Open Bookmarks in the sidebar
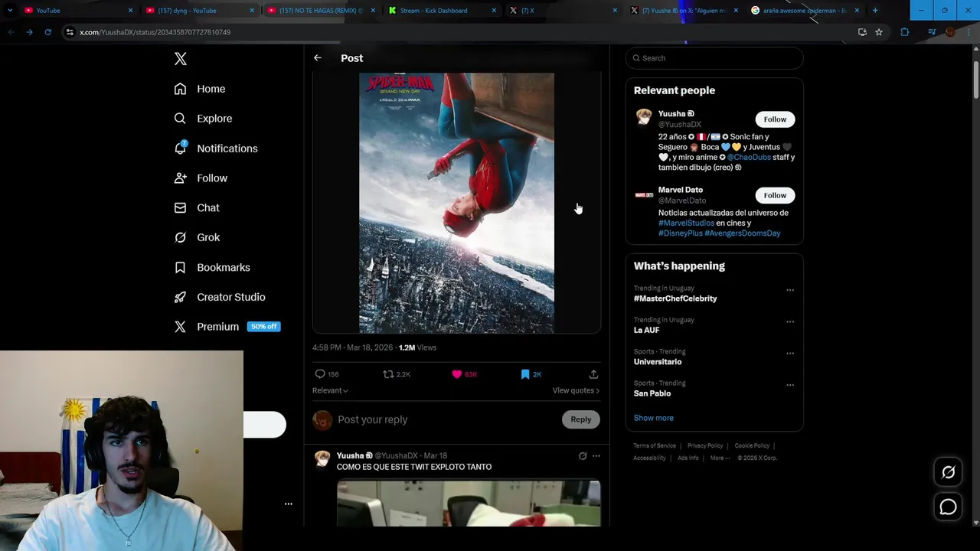 (212, 267)
